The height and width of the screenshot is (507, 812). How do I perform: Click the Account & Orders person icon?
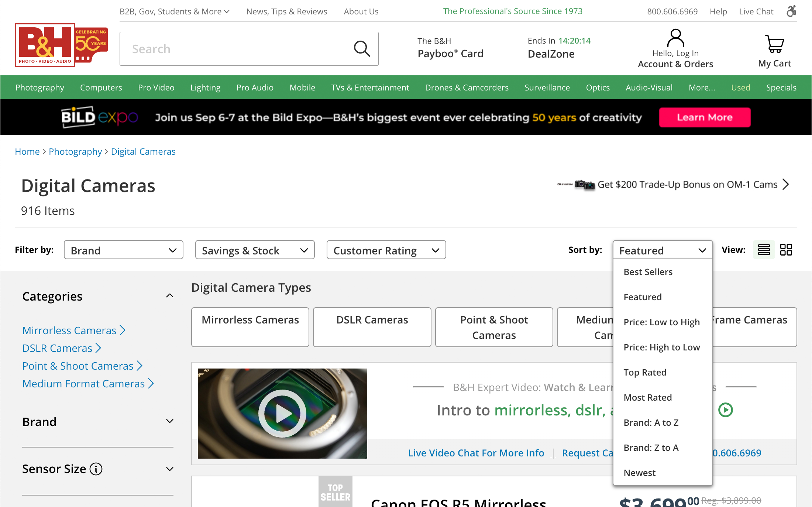tap(675, 38)
